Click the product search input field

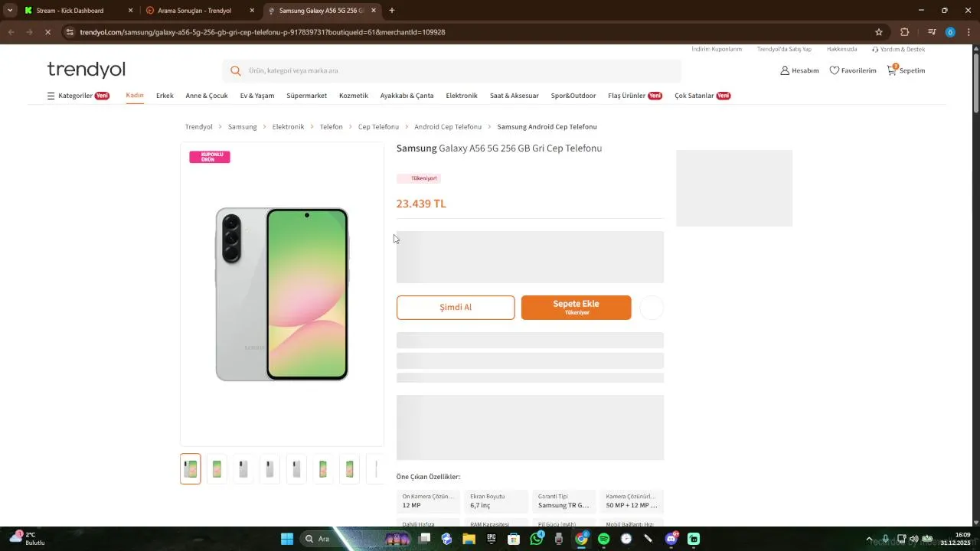pyautogui.click(x=459, y=70)
